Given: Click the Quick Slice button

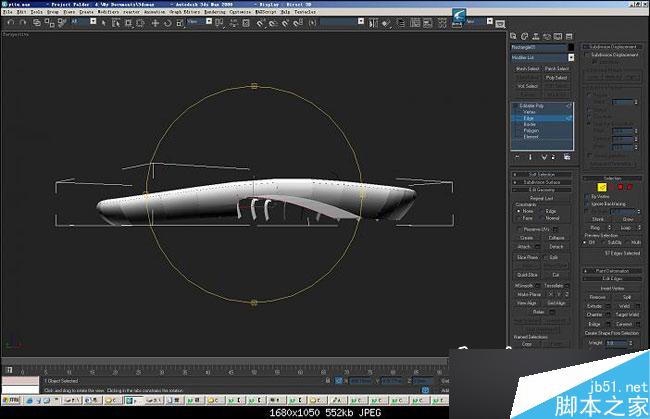Looking at the screenshot, I should 528,273.
